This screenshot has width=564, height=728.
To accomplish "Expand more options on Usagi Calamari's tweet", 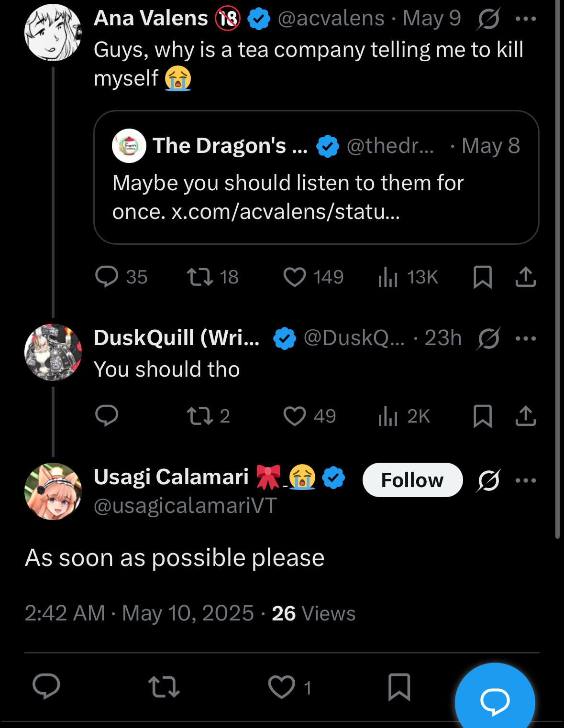I will (526, 480).
